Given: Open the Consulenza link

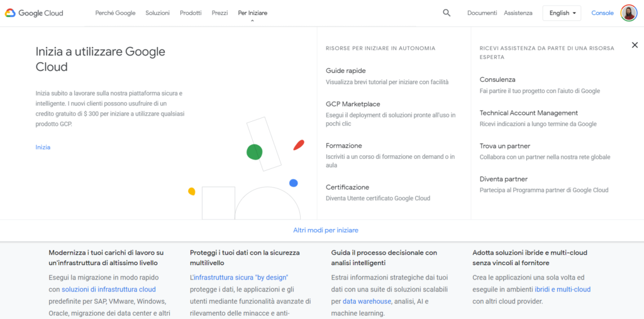Looking at the screenshot, I should [x=497, y=80].
